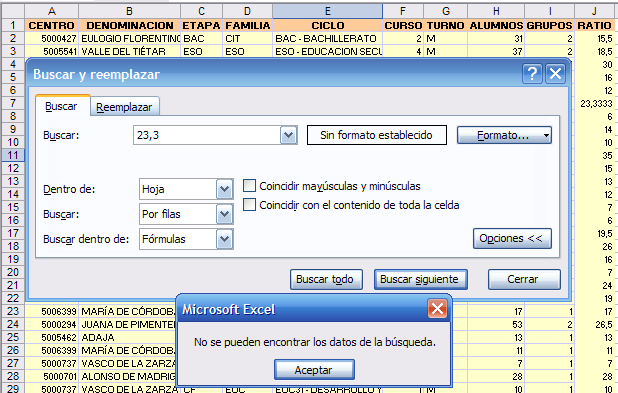
Task: Click cell VALLE DEL TIÉTAR
Action: click(130, 51)
